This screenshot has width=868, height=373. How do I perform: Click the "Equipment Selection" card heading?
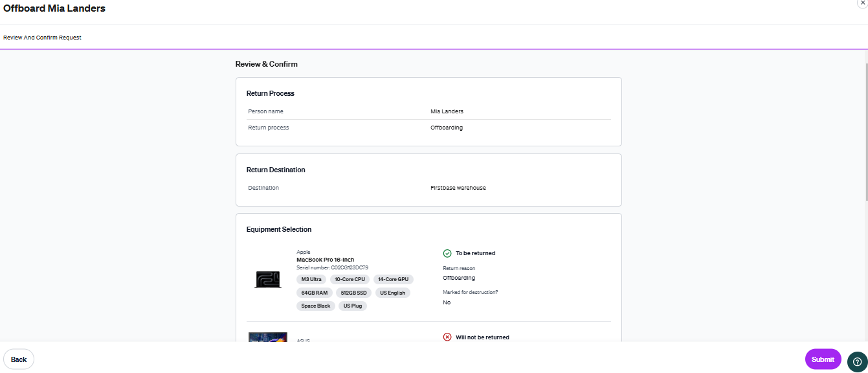[279, 229]
